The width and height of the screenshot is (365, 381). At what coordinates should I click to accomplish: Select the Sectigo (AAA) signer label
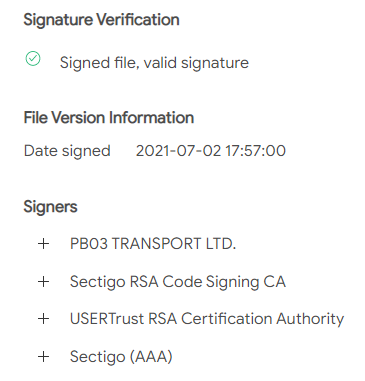click(x=121, y=357)
